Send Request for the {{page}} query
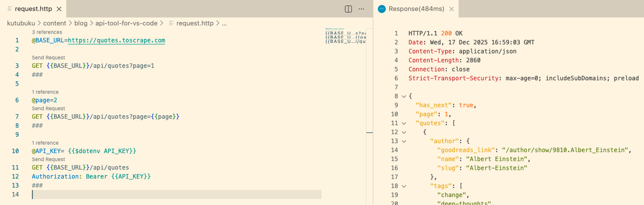Viewport: 644px width, 205px height. point(48,108)
